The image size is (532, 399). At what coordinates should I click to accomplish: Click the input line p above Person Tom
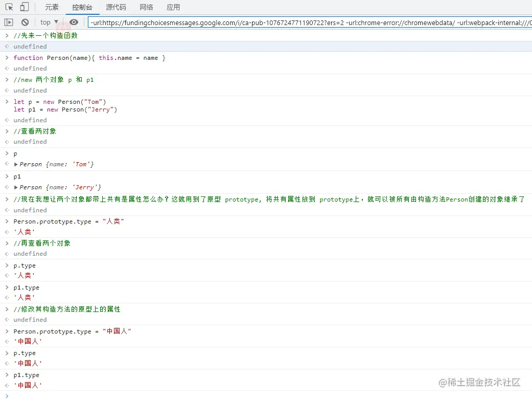(15, 154)
